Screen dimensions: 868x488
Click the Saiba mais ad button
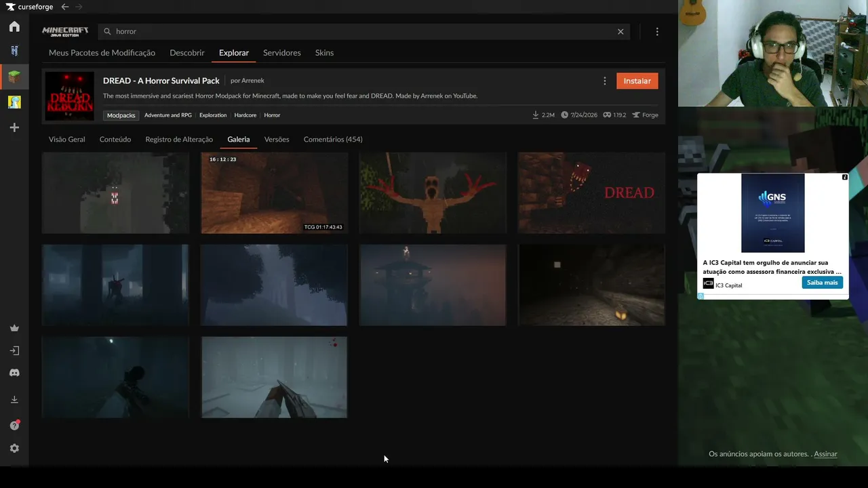(x=822, y=283)
